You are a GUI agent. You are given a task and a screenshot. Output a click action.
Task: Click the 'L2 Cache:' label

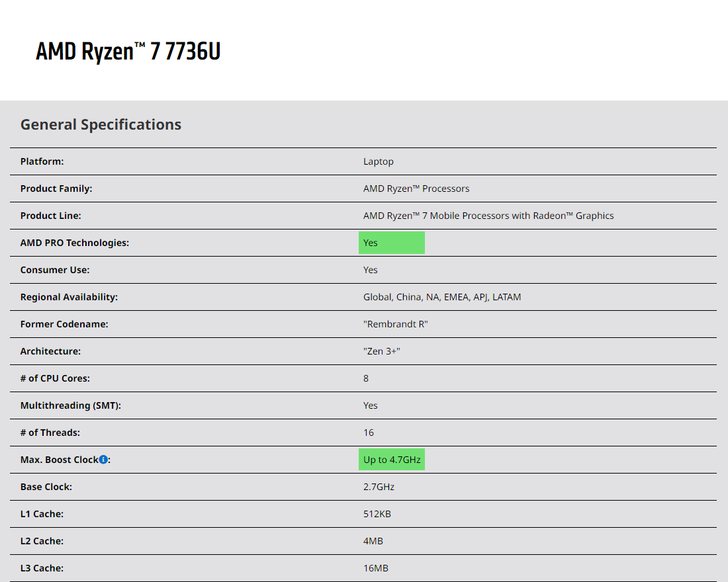[x=42, y=541]
